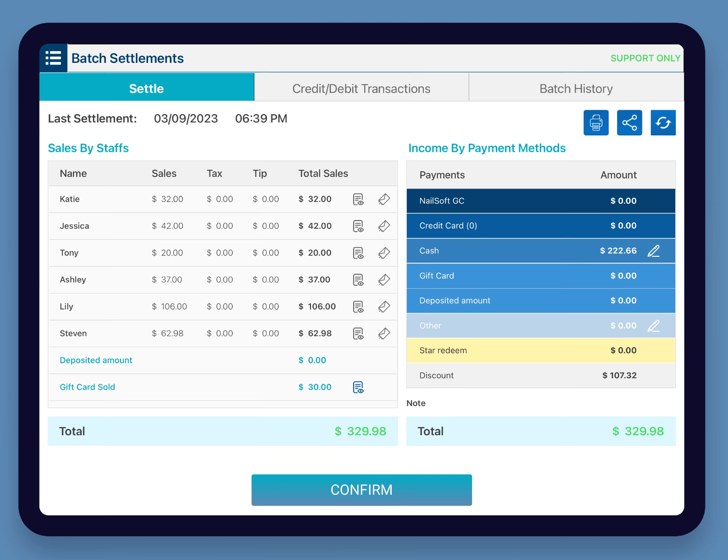Select the Star redeem payment row
Screen dimensions: 728x560
click(540, 351)
